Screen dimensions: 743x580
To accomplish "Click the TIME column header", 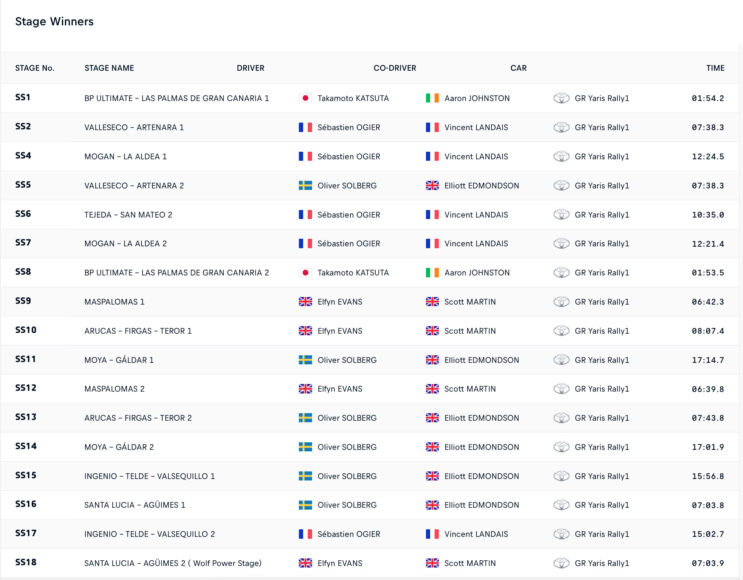I will (715, 68).
